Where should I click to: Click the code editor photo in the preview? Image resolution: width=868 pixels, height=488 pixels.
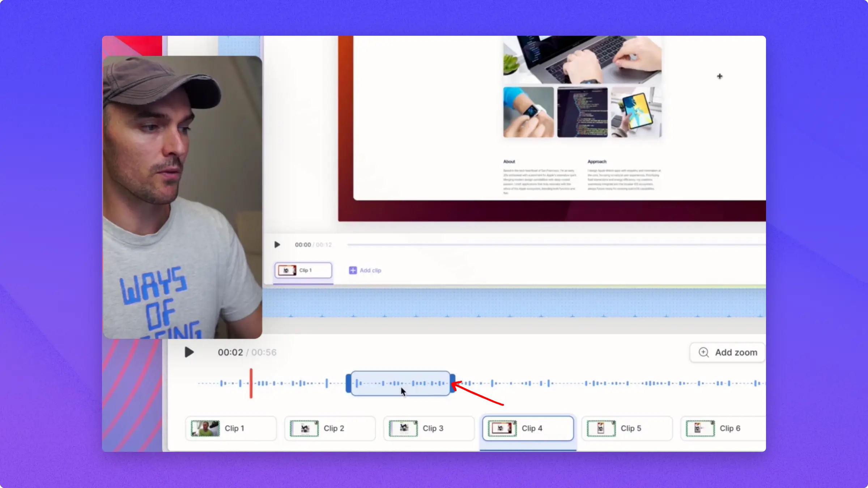pos(582,112)
